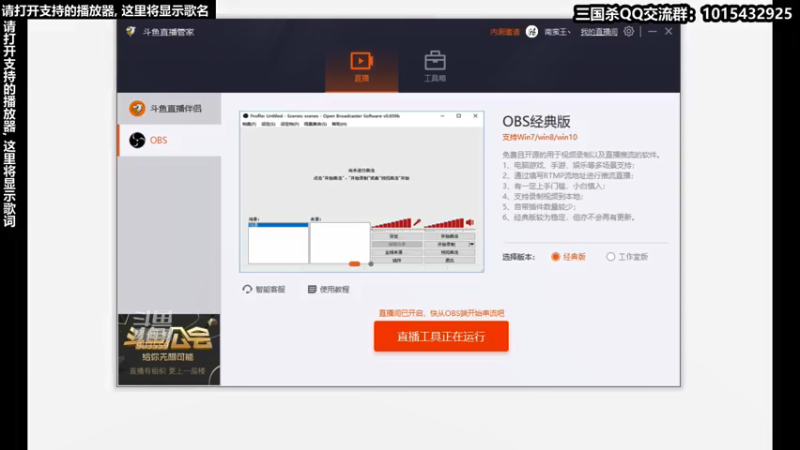Click the 直播间已开启 status message
Viewport: 800px width, 450px height.
pos(441,313)
